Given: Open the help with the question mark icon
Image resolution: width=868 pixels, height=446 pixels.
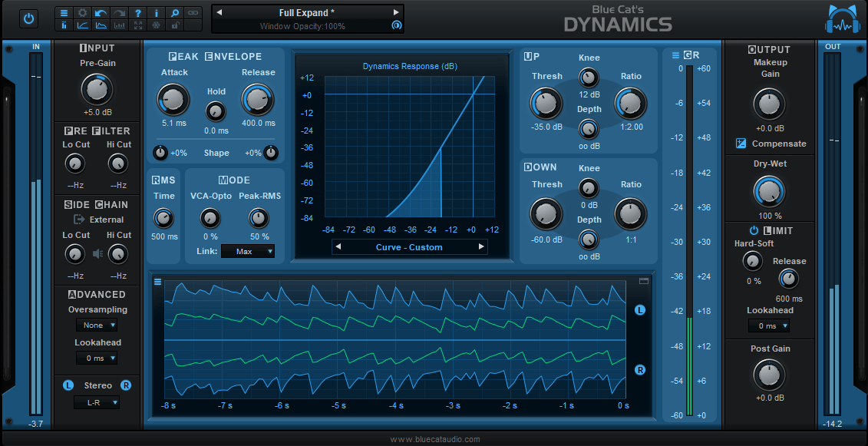Looking at the screenshot, I should [x=137, y=12].
